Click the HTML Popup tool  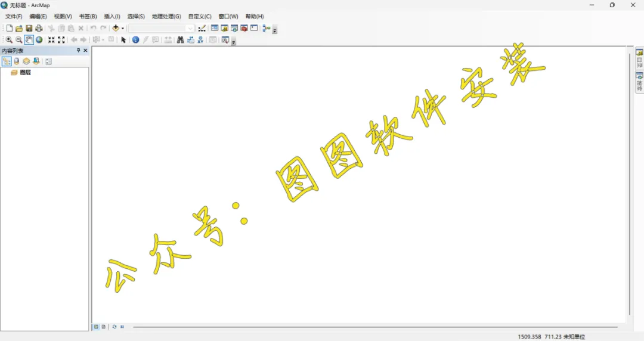point(155,40)
